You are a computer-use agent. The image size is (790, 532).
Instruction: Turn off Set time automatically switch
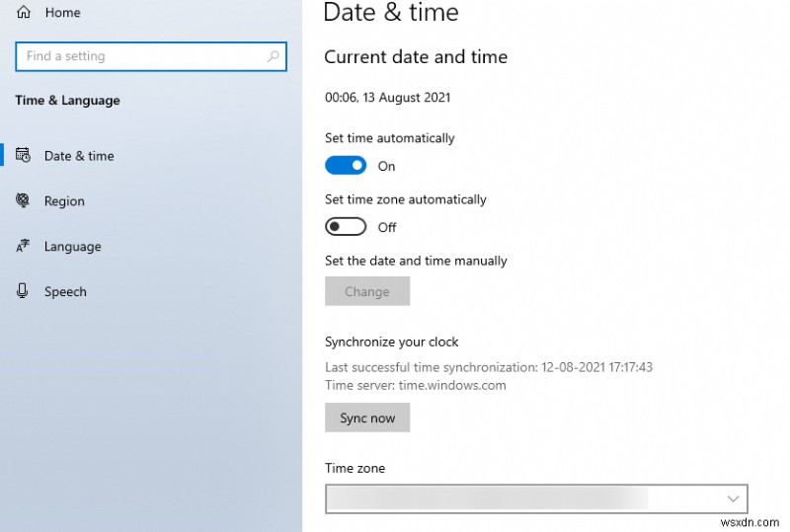(345, 165)
